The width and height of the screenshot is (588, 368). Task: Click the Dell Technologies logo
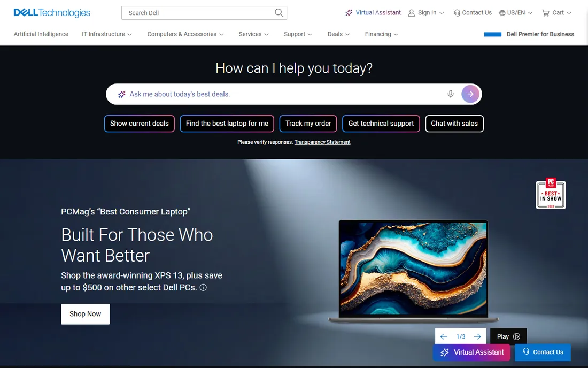[x=52, y=13]
